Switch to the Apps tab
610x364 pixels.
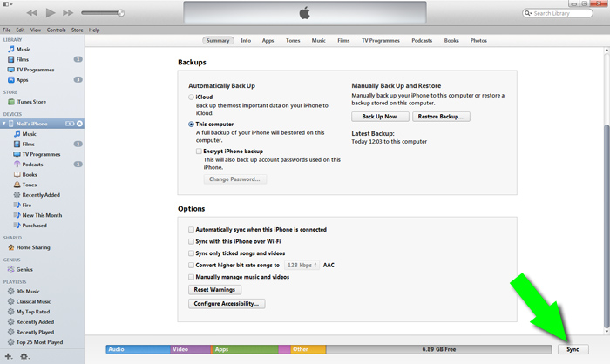[268, 40]
